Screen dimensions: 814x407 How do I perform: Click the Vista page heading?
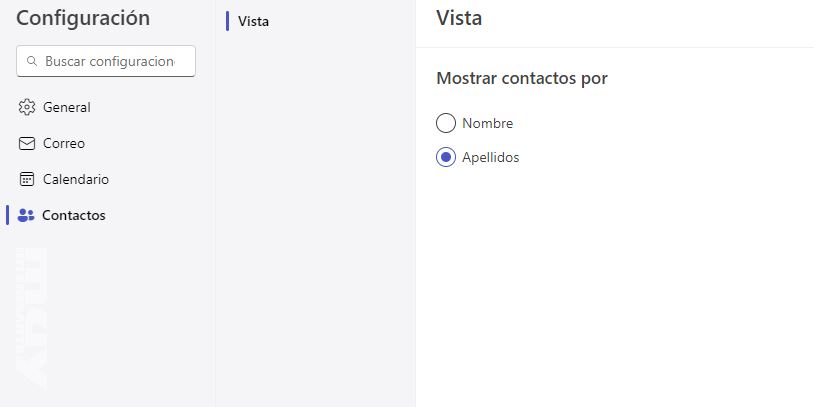(459, 18)
